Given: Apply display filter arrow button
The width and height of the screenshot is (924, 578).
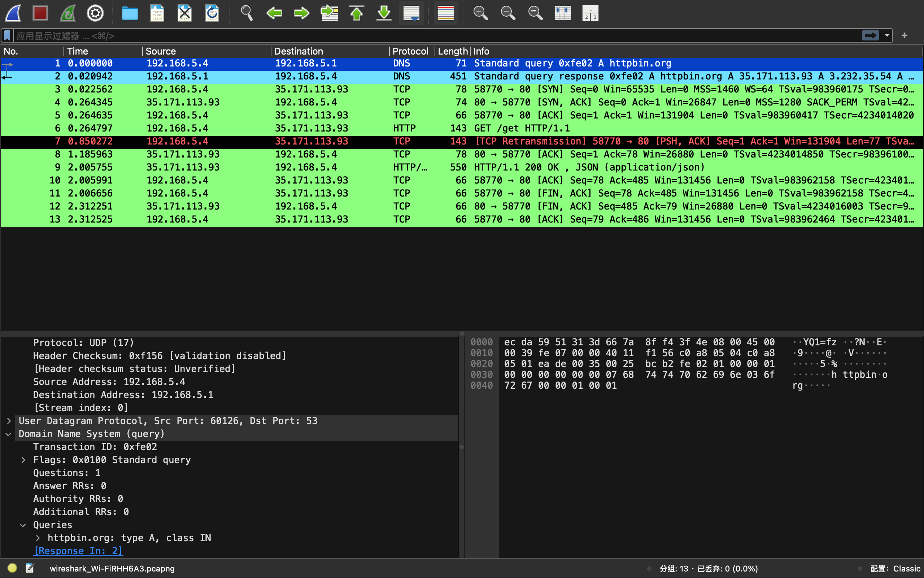Looking at the screenshot, I should 870,35.
